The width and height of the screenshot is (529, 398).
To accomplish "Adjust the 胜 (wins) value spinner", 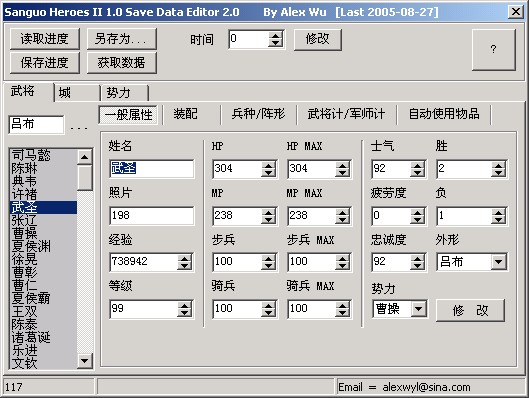I will (x=499, y=169).
